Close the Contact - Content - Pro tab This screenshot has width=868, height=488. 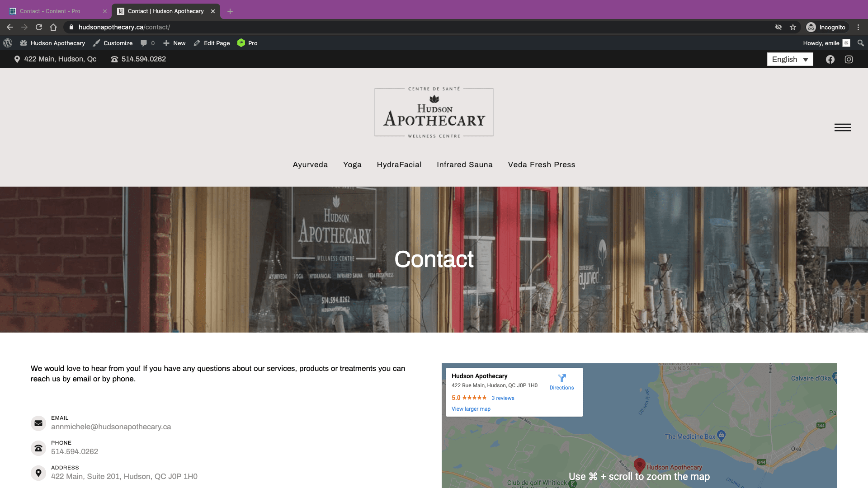105,11
